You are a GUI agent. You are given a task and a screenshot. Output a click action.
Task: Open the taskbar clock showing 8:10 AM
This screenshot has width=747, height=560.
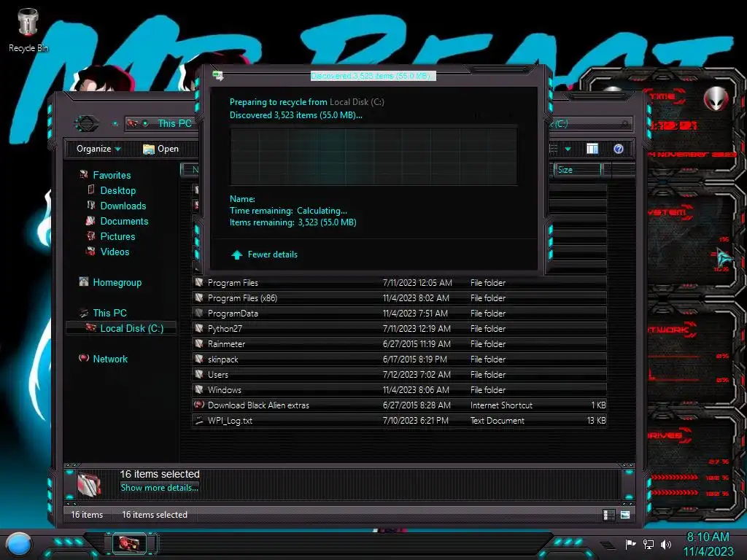tap(708, 544)
